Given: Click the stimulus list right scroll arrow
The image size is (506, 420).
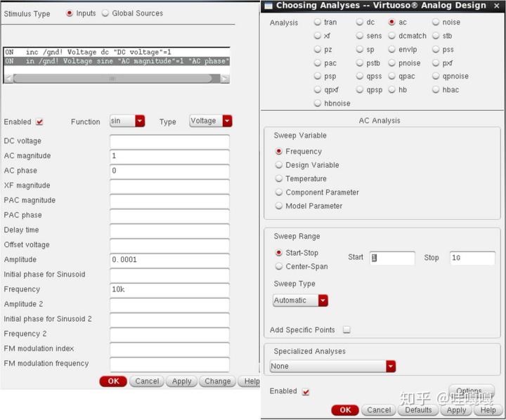Looking at the screenshot, I should coord(225,79).
